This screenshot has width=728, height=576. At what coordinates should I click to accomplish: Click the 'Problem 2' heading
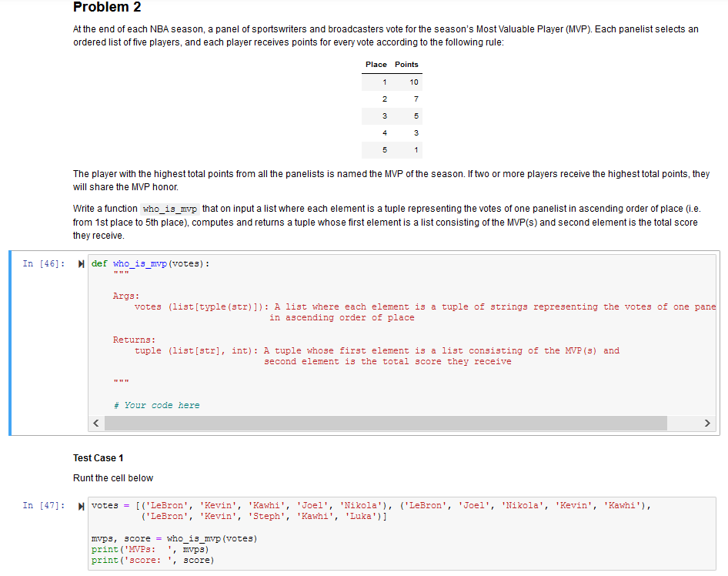[107, 8]
